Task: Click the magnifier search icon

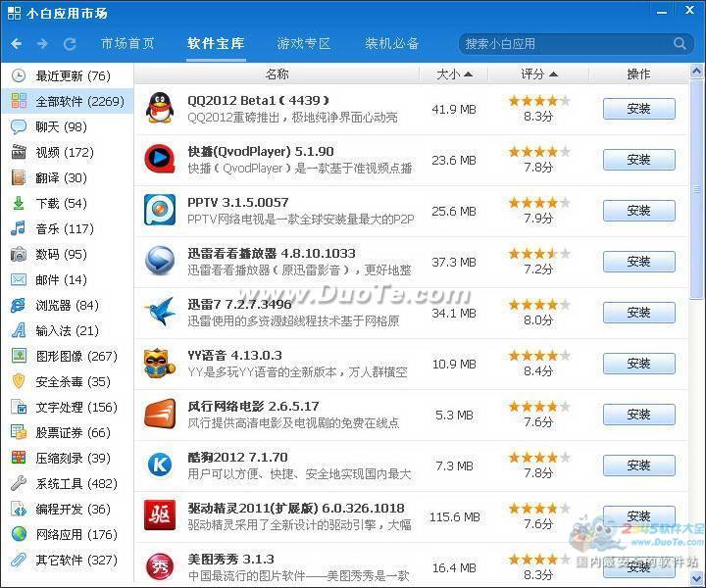Action: tap(680, 44)
